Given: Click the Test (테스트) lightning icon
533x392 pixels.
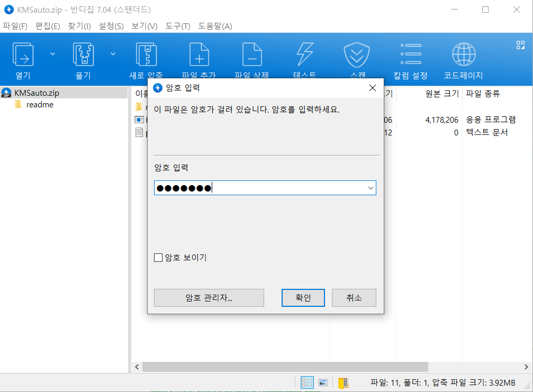Looking at the screenshot, I should (305, 54).
